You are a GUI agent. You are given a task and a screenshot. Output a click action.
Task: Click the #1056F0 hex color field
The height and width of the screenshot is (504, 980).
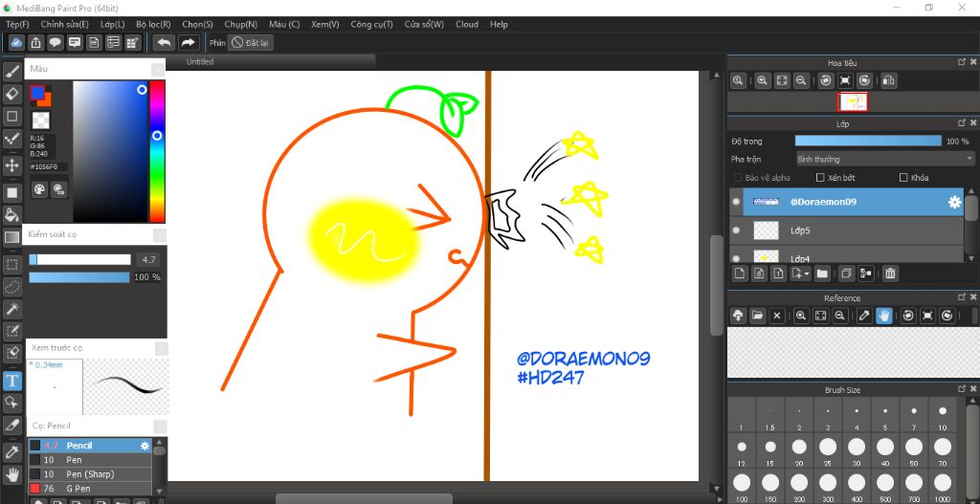(x=48, y=167)
